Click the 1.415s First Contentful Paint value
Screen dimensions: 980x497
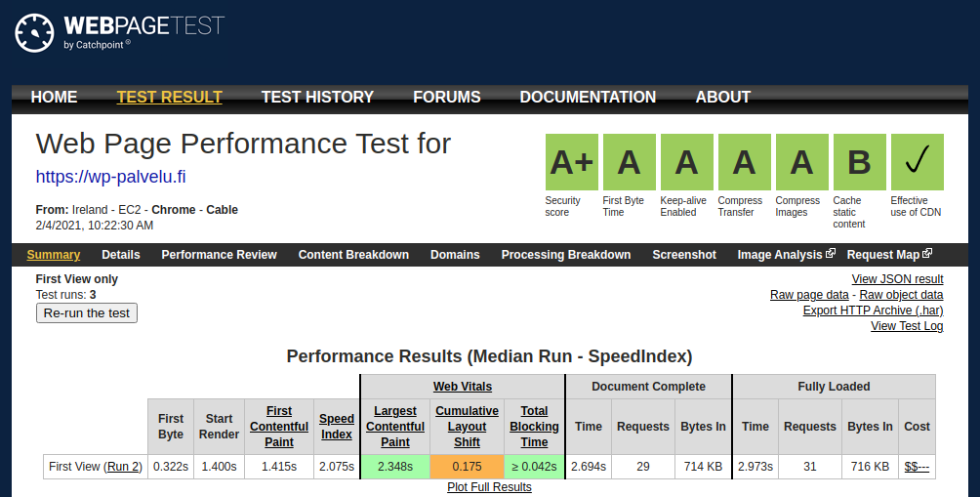pos(279,467)
